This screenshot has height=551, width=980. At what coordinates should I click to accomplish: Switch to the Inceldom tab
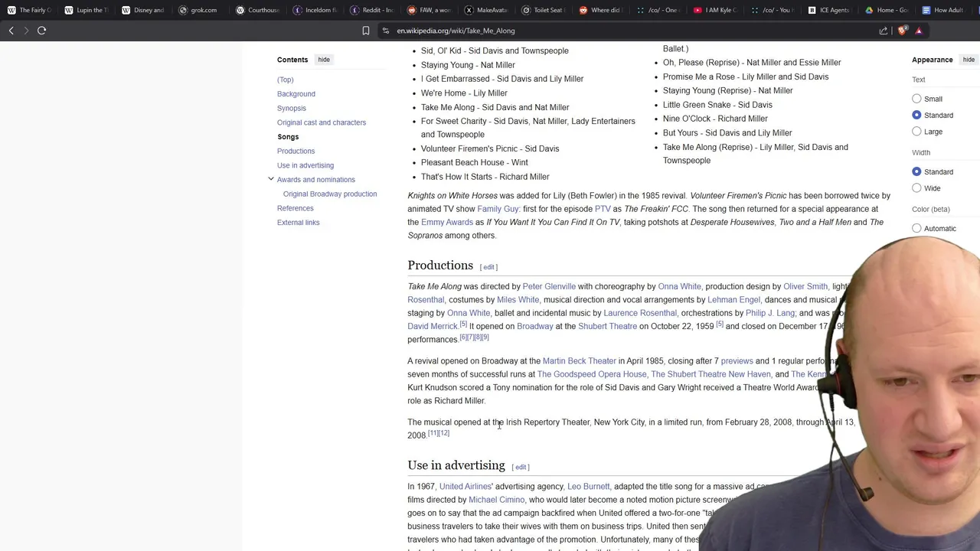click(315, 10)
